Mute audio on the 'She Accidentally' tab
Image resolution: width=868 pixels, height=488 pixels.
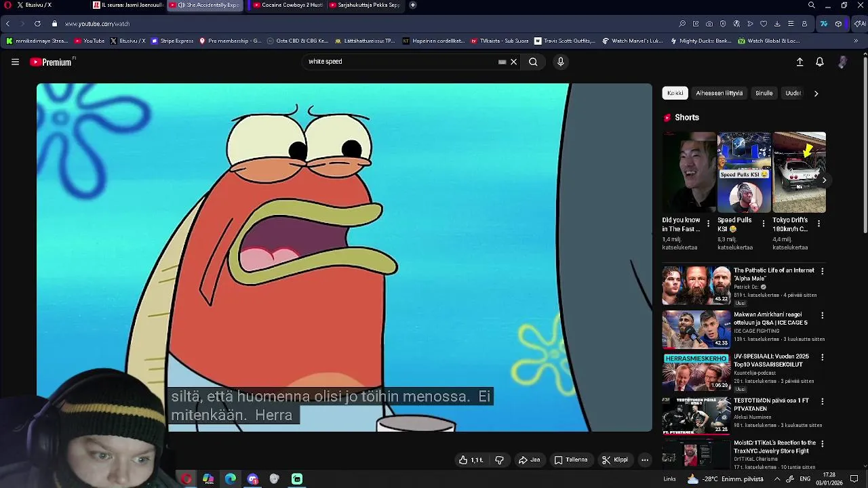coord(182,5)
